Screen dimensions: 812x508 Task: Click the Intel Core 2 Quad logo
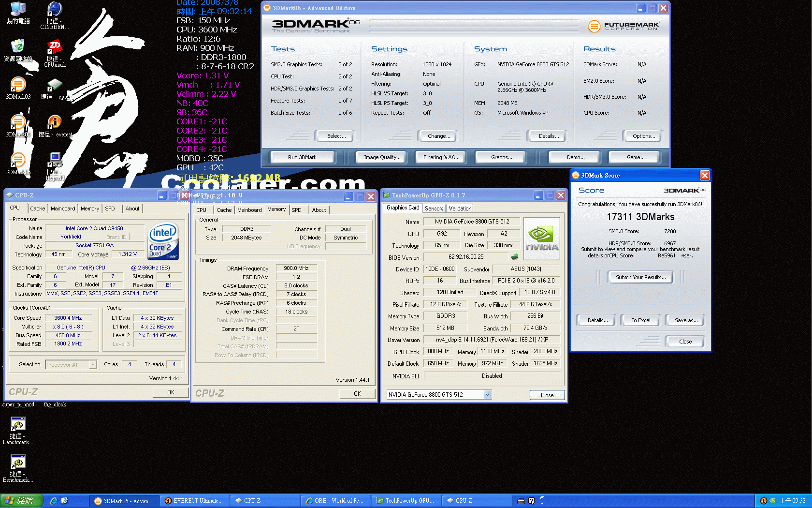(163, 240)
